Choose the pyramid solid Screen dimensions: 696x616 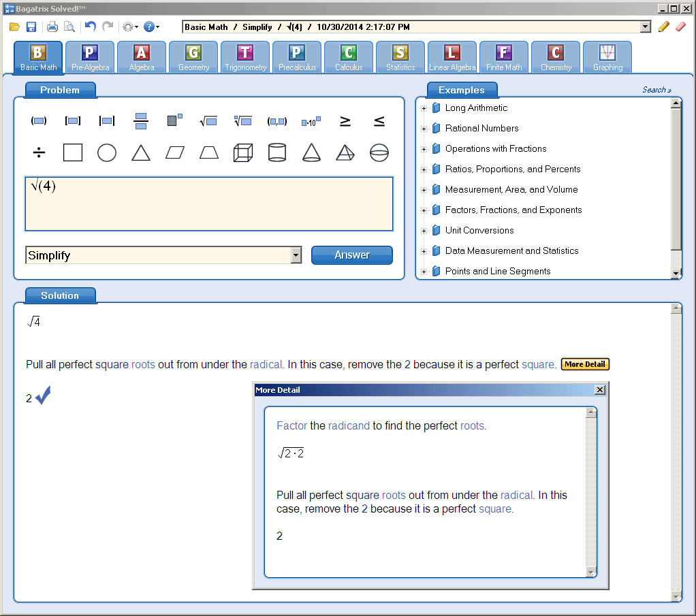coord(345,152)
